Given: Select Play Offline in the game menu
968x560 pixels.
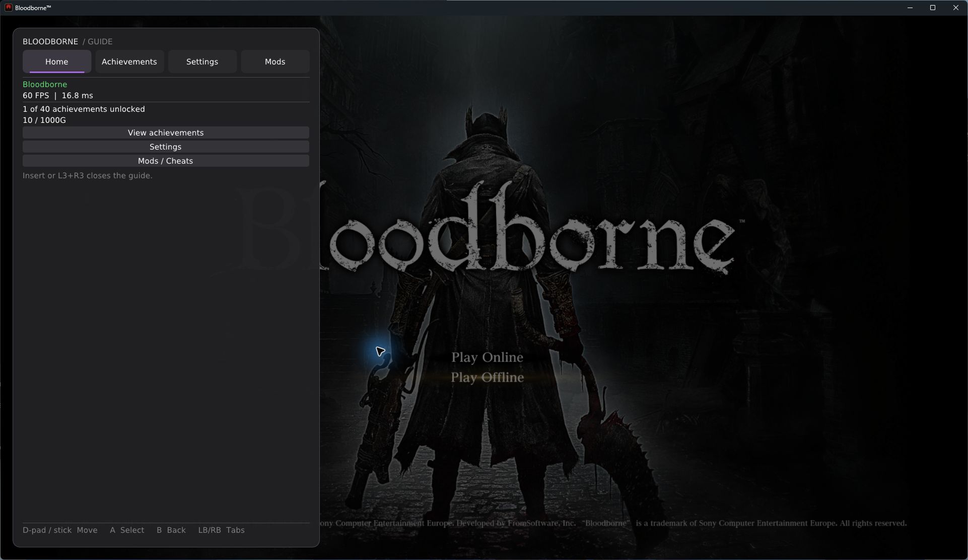Looking at the screenshot, I should coord(487,377).
